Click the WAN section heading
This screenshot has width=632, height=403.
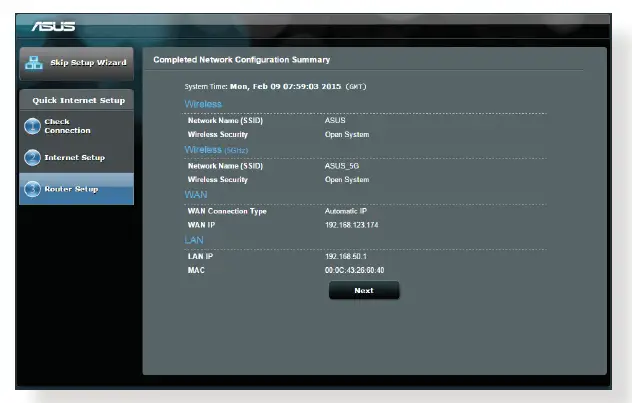pyautogui.click(x=196, y=195)
